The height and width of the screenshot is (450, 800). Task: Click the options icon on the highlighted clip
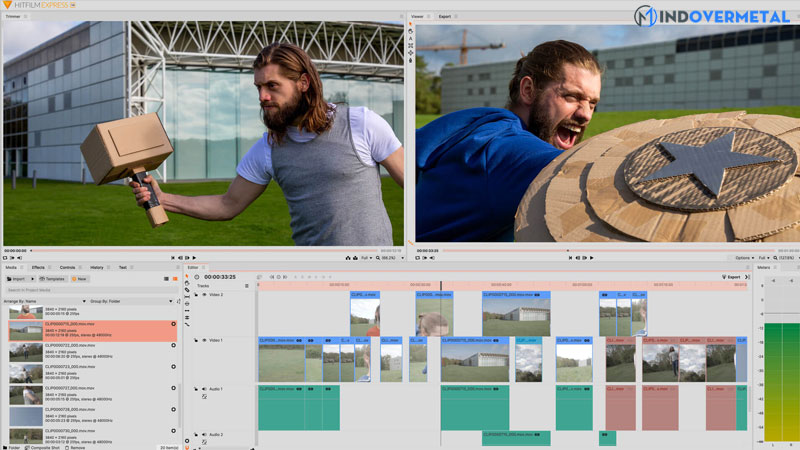(173, 325)
